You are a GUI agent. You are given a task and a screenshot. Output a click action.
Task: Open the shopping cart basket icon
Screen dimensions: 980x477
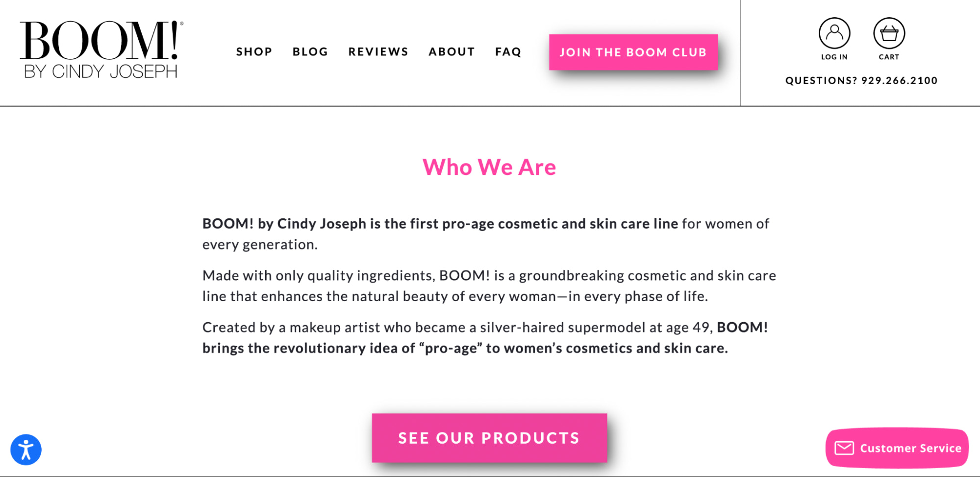click(x=889, y=33)
